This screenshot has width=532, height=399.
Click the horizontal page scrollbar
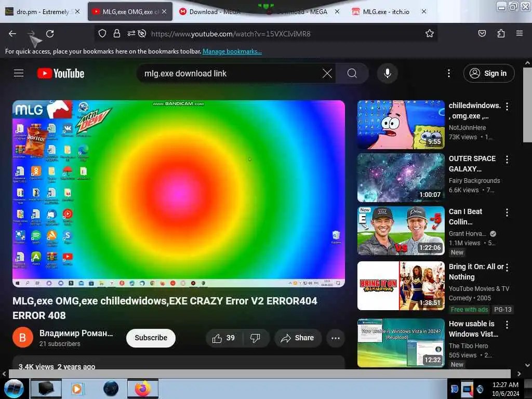260,374
